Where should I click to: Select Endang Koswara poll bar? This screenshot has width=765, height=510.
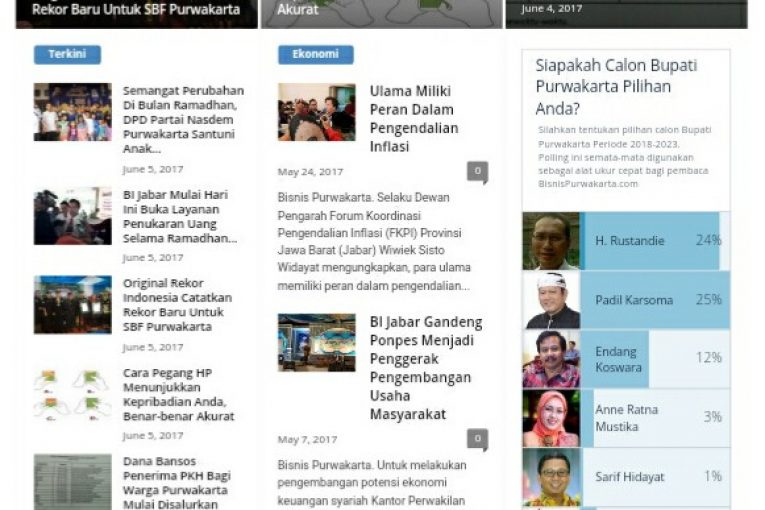click(655, 358)
